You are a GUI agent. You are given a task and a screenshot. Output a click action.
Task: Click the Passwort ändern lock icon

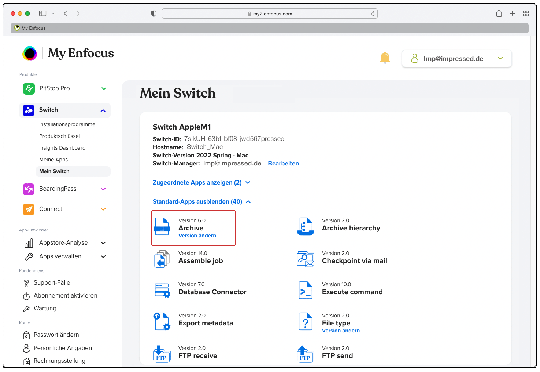pyautogui.click(x=26, y=335)
